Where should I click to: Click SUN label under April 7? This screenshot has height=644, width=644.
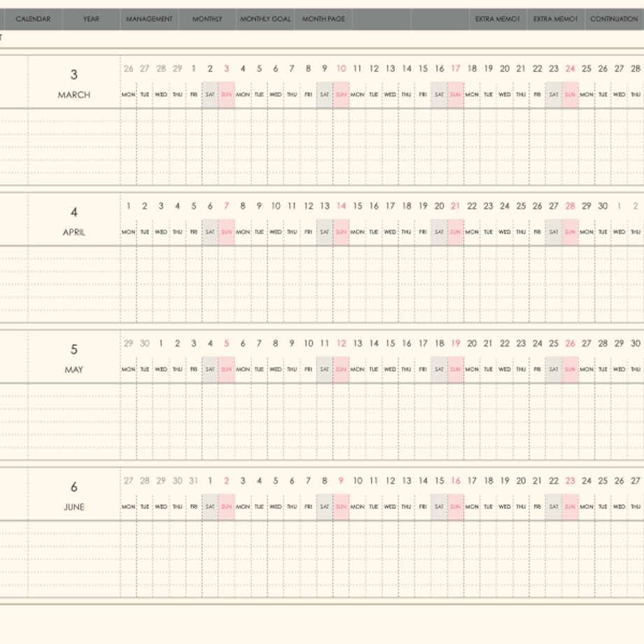pos(226,232)
